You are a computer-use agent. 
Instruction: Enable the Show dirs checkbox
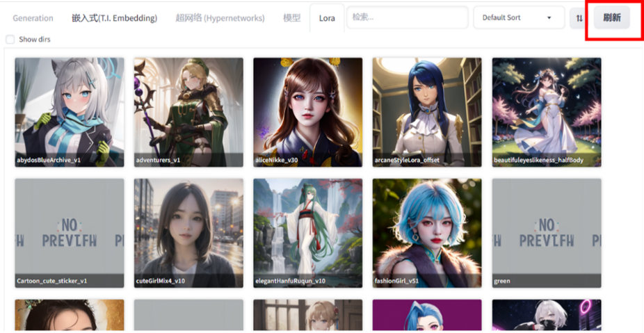coord(10,40)
